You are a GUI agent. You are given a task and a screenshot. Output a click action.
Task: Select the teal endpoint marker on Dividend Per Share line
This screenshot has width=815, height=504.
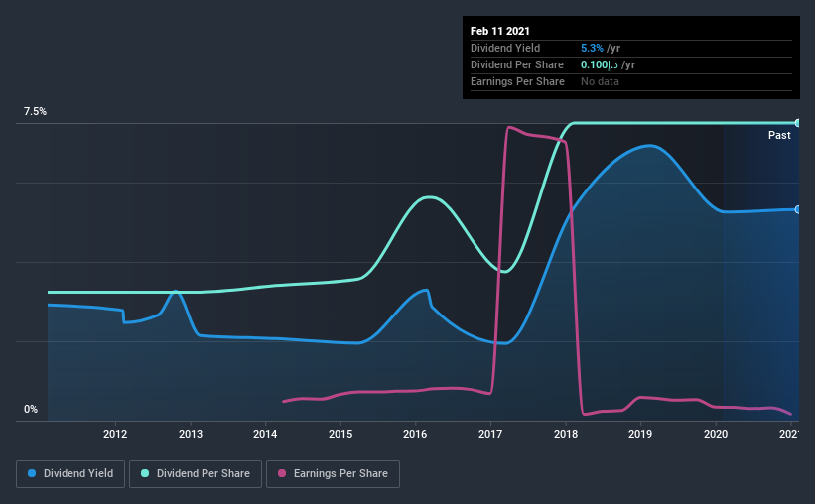click(x=797, y=123)
